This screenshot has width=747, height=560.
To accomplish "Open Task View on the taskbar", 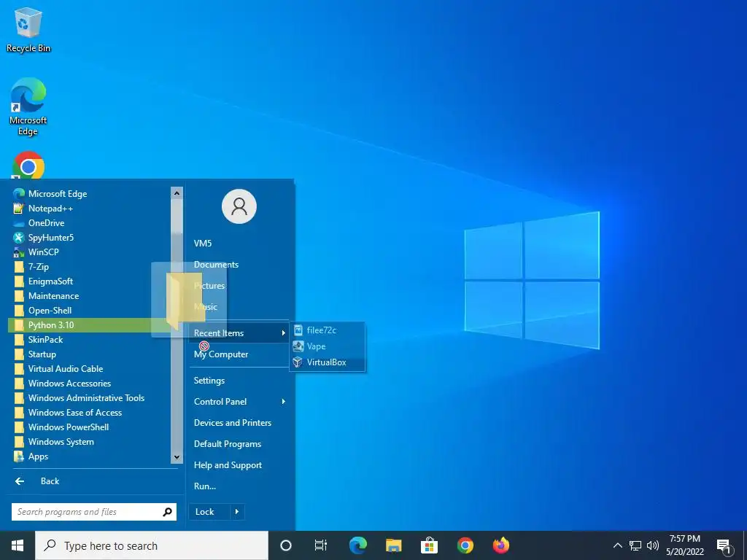I will coord(321,545).
